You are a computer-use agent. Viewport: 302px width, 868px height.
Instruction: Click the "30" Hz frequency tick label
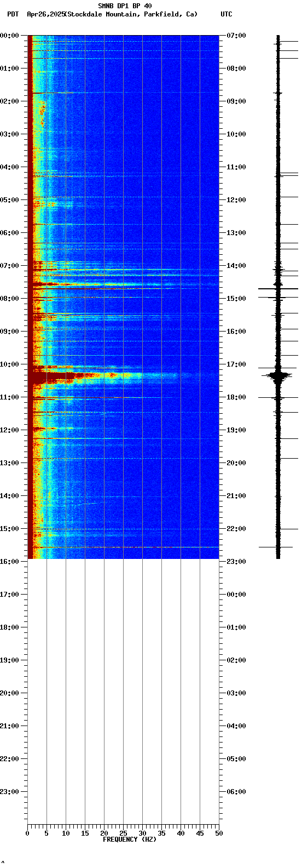(x=142, y=833)
